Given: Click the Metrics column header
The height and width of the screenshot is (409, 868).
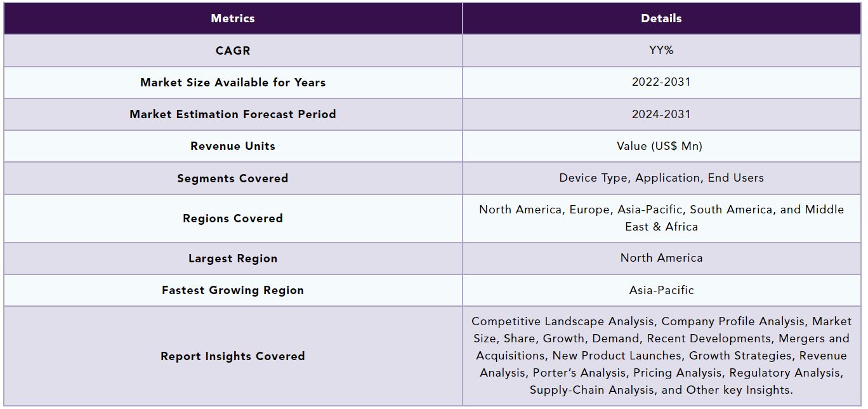Looking at the screenshot, I should click(233, 18).
